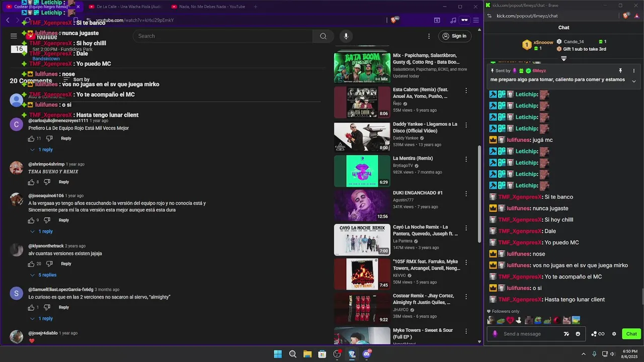This screenshot has width=644, height=362.
Task: Expand 1 reply under SamuelEliasLopezGarcia comment
Action: 41,319
